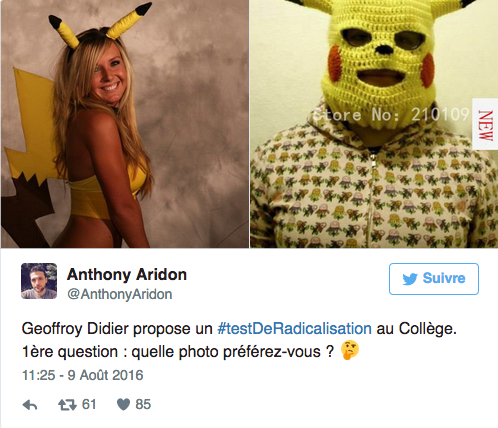Screen dimensions: 498x428
Task: Click the '1ère question' tweet line
Action: 190,351
